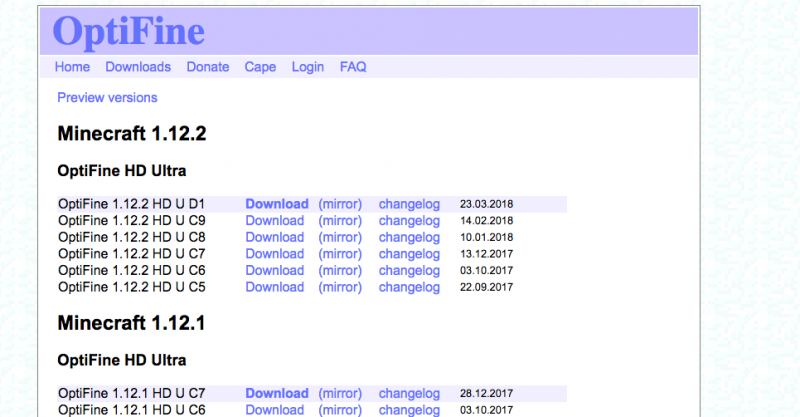View changelog for 1.12.2 HD U C7

[409, 254]
